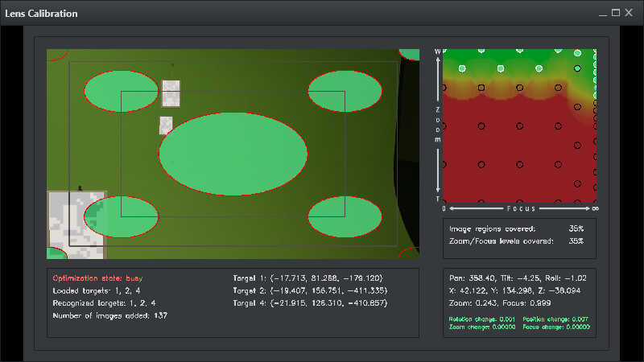Viewport: 644px width, 362px height.
Task: Click the Target 4 coordinates line
Action: [309, 303]
